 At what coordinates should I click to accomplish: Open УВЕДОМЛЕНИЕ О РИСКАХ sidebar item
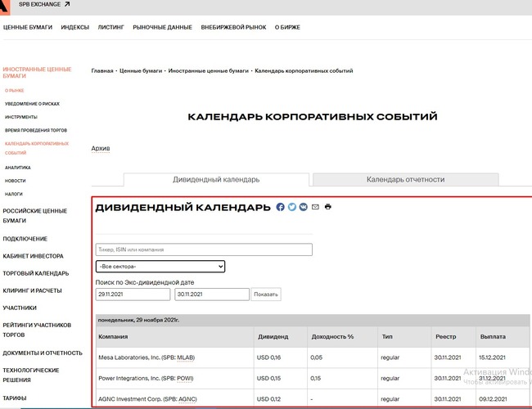click(32, 104)
